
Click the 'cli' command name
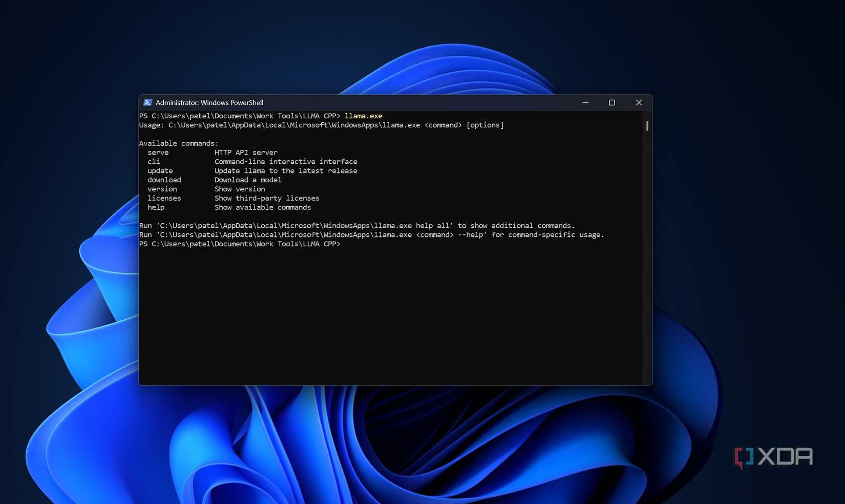[154, 162]
